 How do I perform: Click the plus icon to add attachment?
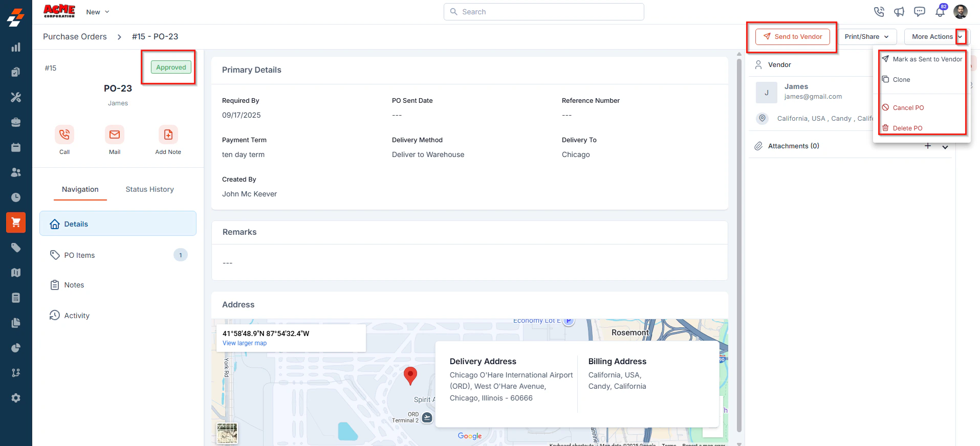(x=928, y=146)
